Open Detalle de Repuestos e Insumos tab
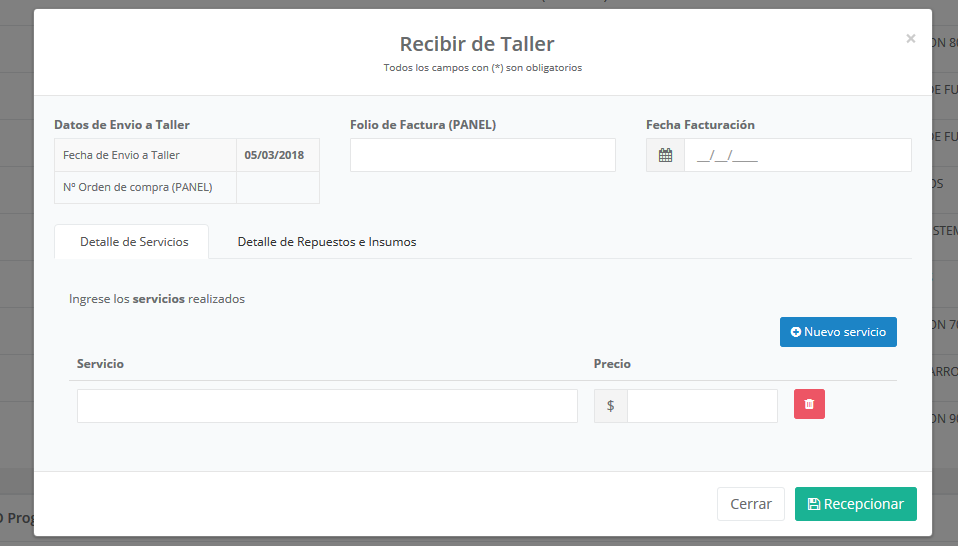 pos(326,242)
